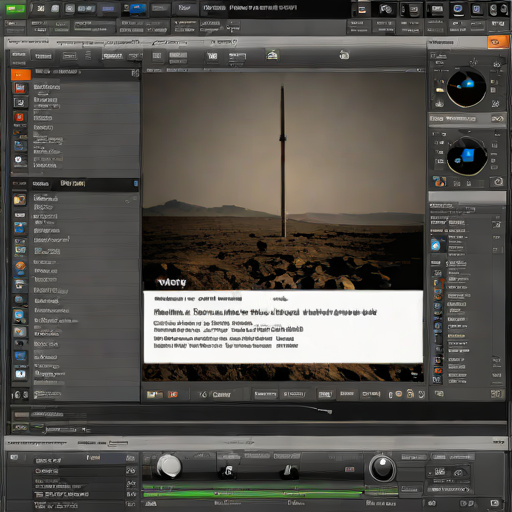Expand the dropdown beside the second color wheel header

[x=497, y=119]
